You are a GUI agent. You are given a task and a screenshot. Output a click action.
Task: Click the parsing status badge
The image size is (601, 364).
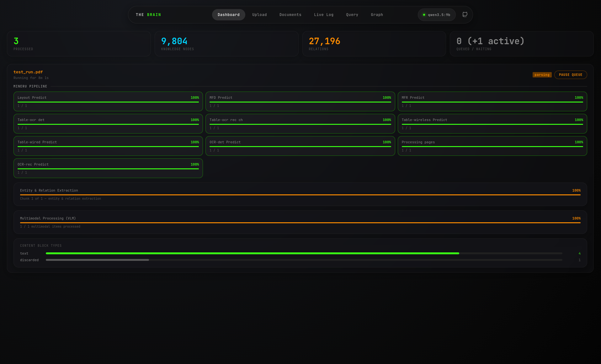tap(542, 75)
